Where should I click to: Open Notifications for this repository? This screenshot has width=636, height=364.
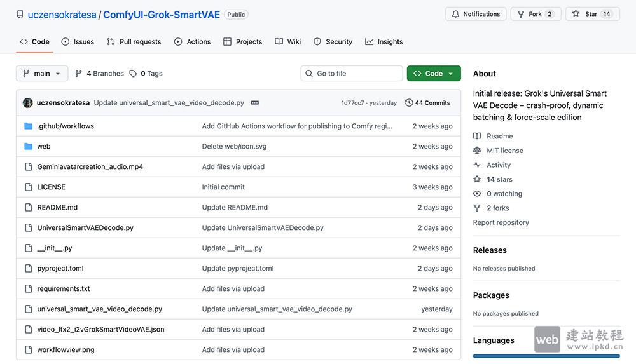[475, 14]
